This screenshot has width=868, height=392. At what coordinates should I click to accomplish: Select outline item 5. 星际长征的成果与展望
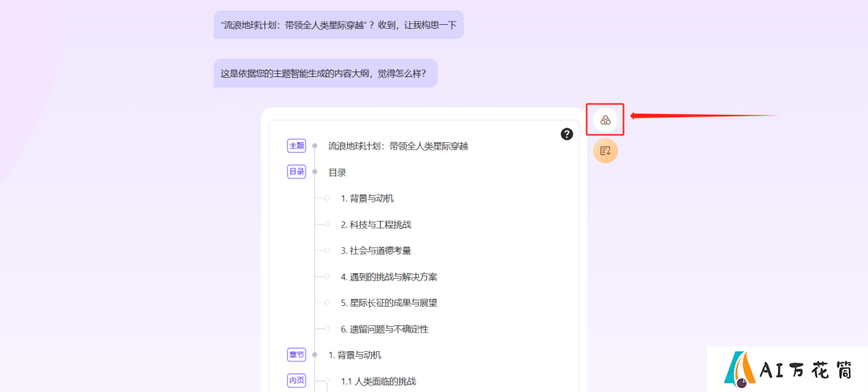click(389, 303)
